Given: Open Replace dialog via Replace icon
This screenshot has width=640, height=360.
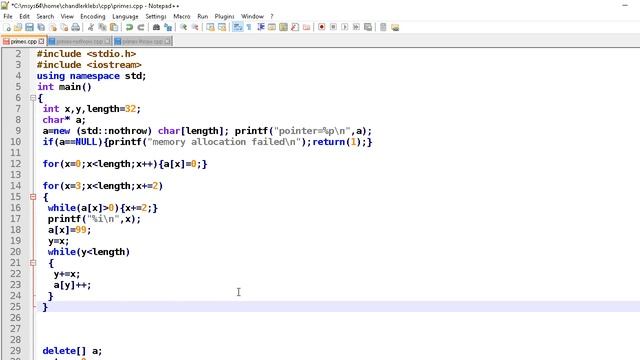Looking at the screenshot, I should tap(168, 27).
